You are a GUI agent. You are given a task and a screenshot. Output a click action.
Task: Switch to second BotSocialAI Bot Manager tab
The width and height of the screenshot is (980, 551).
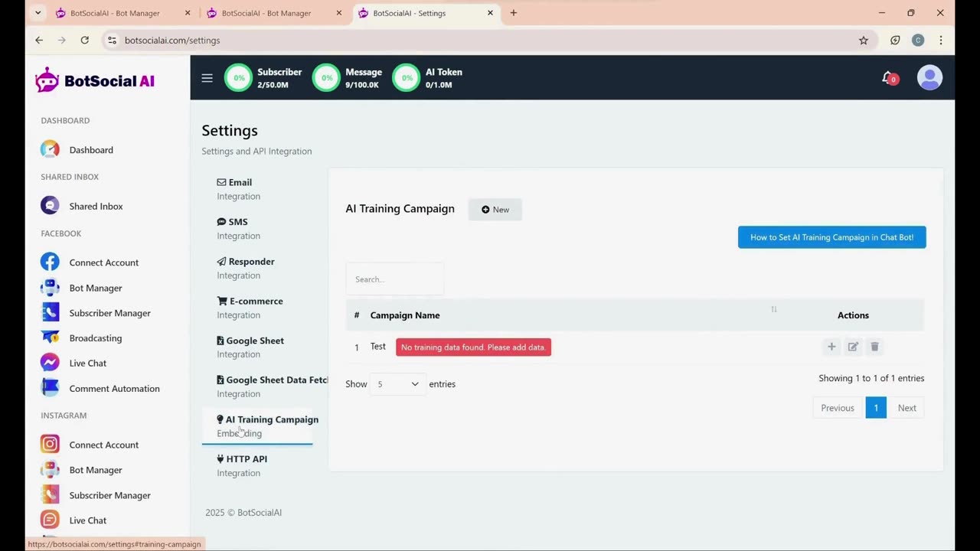tap(274, 13)
